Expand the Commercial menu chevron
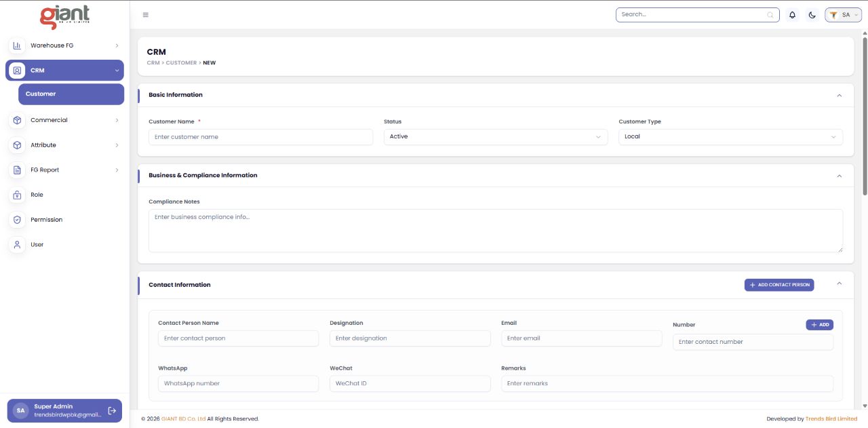Image resolution: width=868 pixels, height=428 pixels. pos(117,120)
